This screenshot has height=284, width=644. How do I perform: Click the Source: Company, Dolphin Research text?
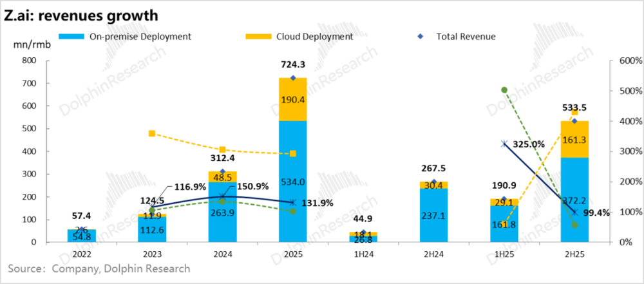99,269
